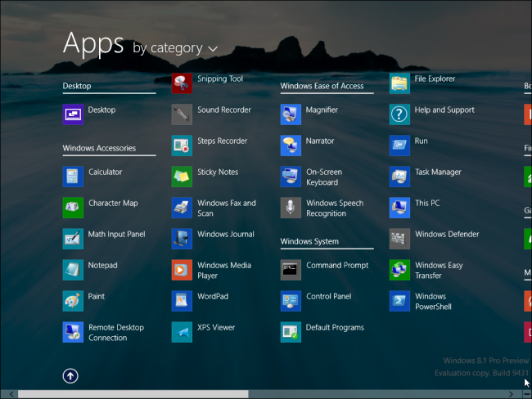Open Windows Fax and Scan icon

tap(182, 208)
